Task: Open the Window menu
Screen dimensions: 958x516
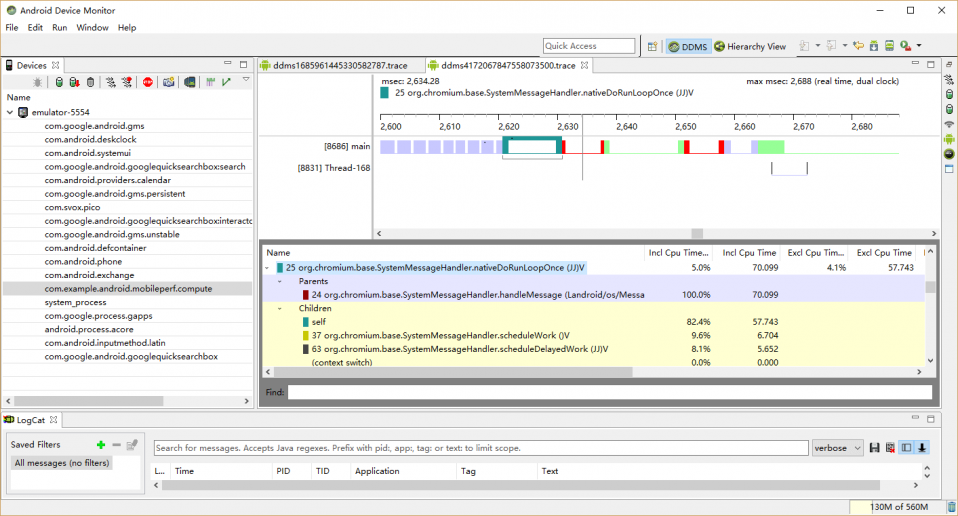Action: pyautogui.click(x=92, y=27)
